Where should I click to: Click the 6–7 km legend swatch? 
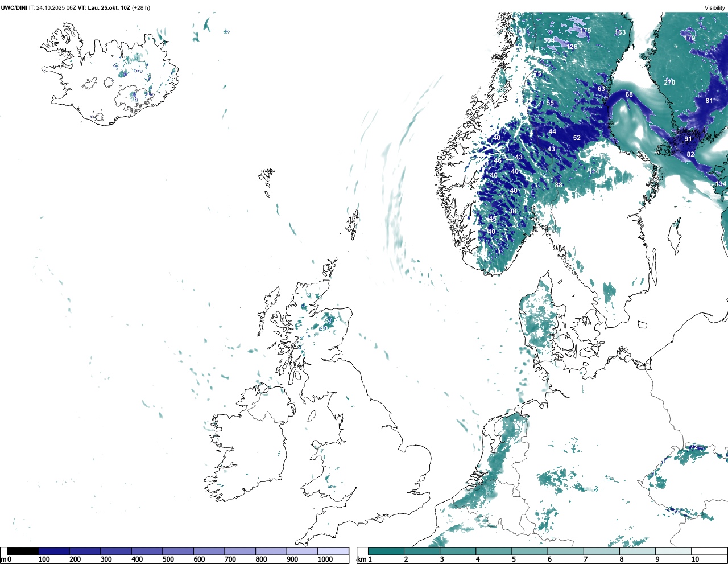coord(566,551)
